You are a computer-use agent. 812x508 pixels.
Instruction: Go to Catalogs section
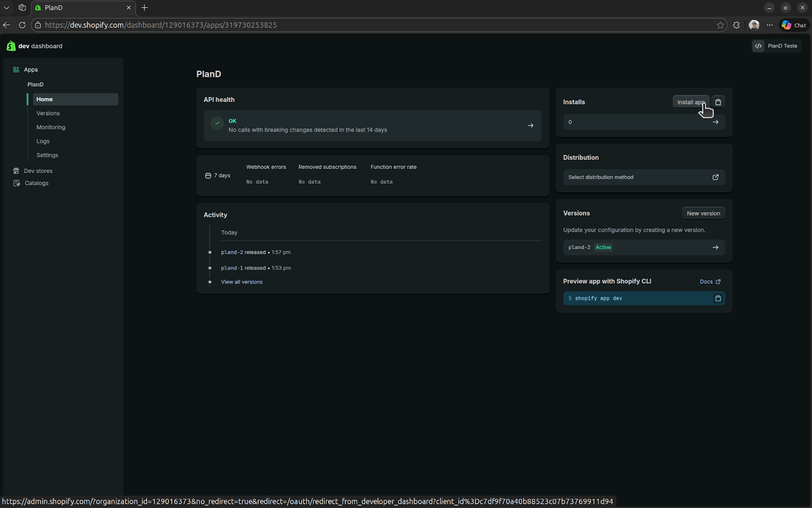coord(37,183)
